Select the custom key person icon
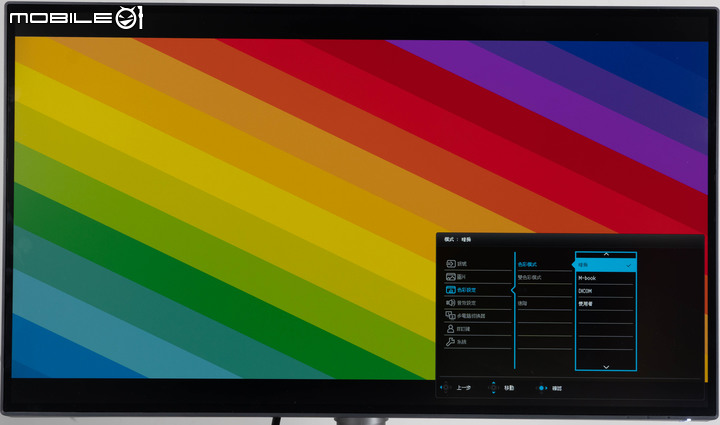Screen dimensions: 720x425 coord(450,329)
